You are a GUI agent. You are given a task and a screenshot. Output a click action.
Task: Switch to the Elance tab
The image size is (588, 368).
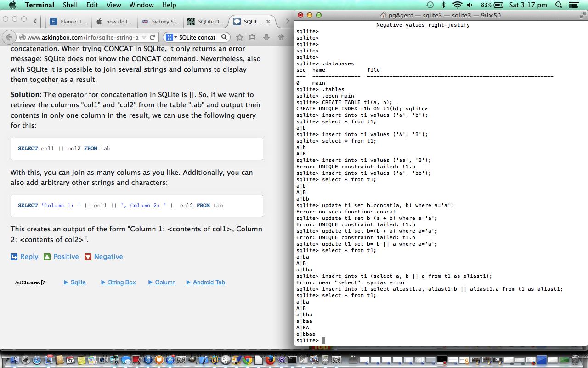pos(68,22)
